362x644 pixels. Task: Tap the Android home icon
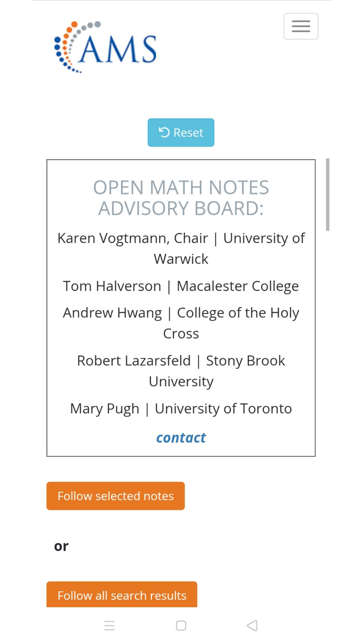pyautogui.click(x=181, y=626)
